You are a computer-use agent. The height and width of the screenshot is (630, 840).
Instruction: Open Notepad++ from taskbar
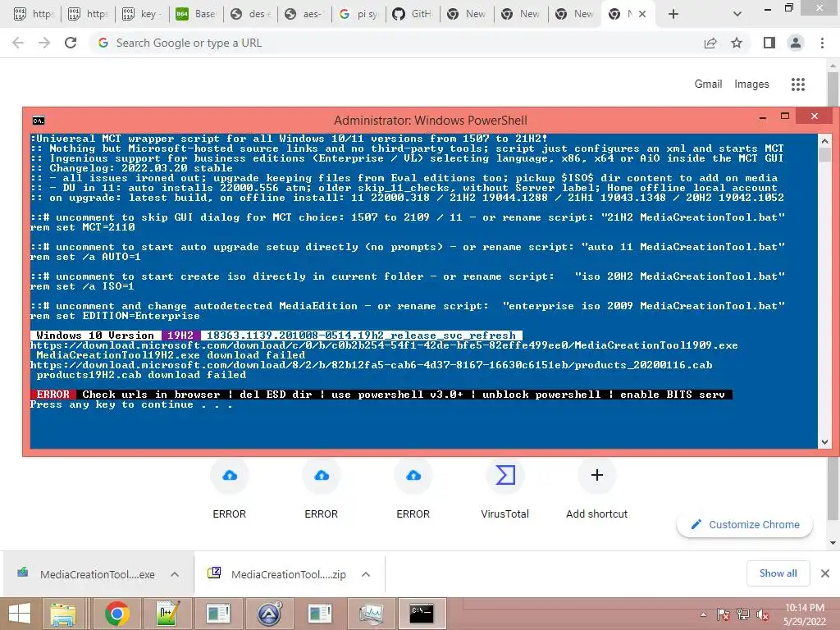pyautogui.click(x=167, y=614)
